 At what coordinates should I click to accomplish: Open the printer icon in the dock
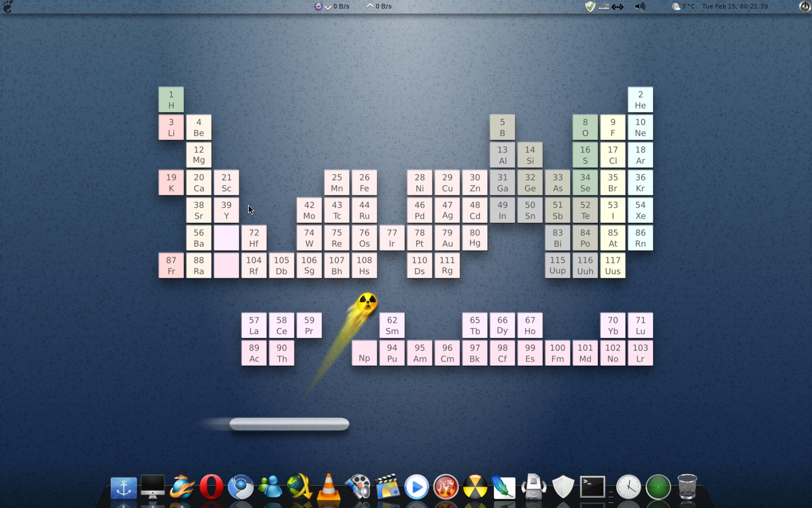pyautogui.click(x=534, y=487)
